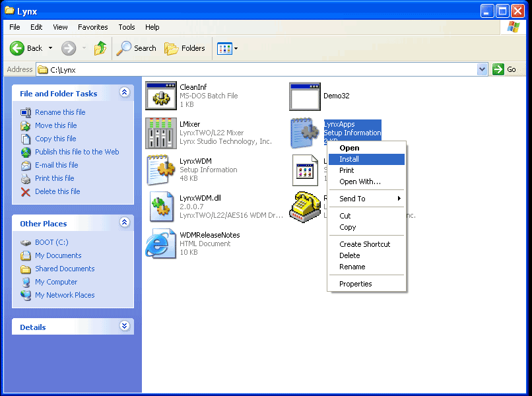532x396 pixels.
Task: Open the WDMReleaseNotes HTML document icon
Action: [x=160, y=244]
